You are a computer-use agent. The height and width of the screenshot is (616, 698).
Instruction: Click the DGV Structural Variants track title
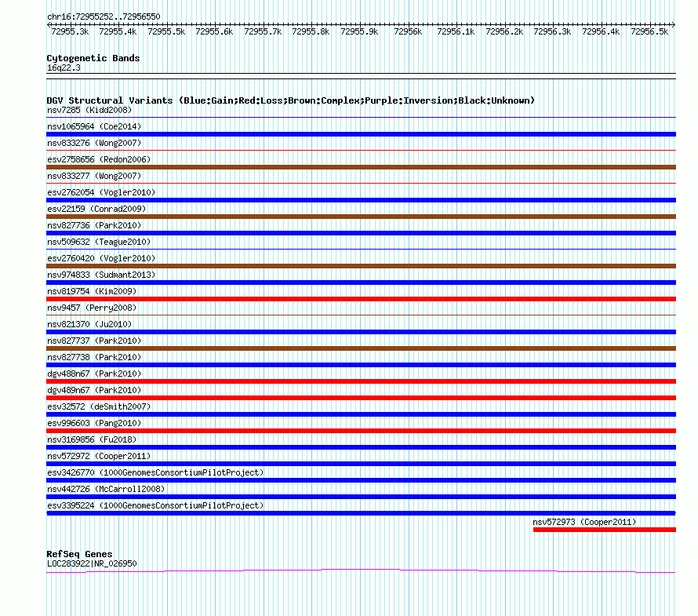[x=291, y=100]
